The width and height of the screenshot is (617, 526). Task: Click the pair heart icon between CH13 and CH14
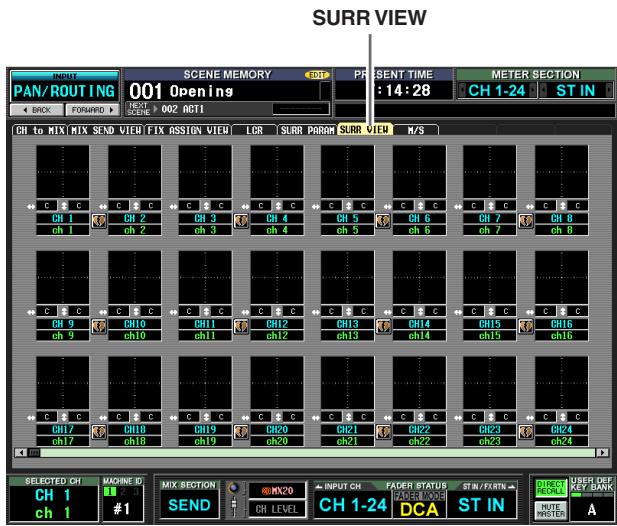pyautogui.click(x=383, y=327)
